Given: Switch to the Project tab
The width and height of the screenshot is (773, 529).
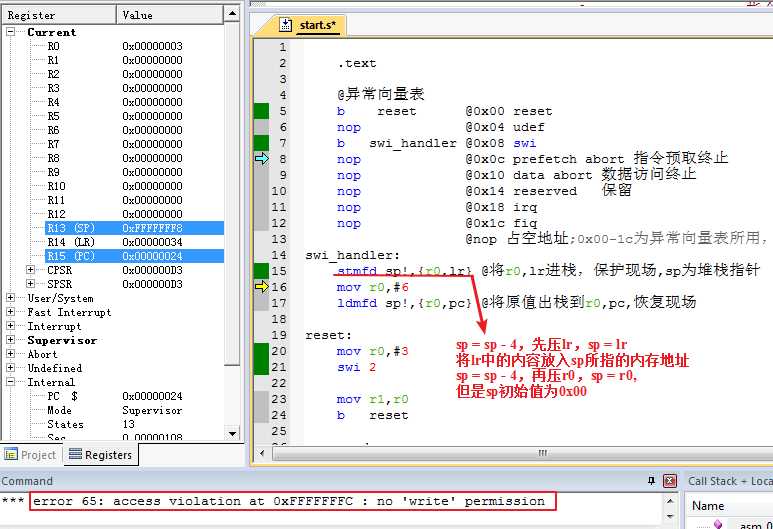Looking at the screenshot, I should 31,455.
